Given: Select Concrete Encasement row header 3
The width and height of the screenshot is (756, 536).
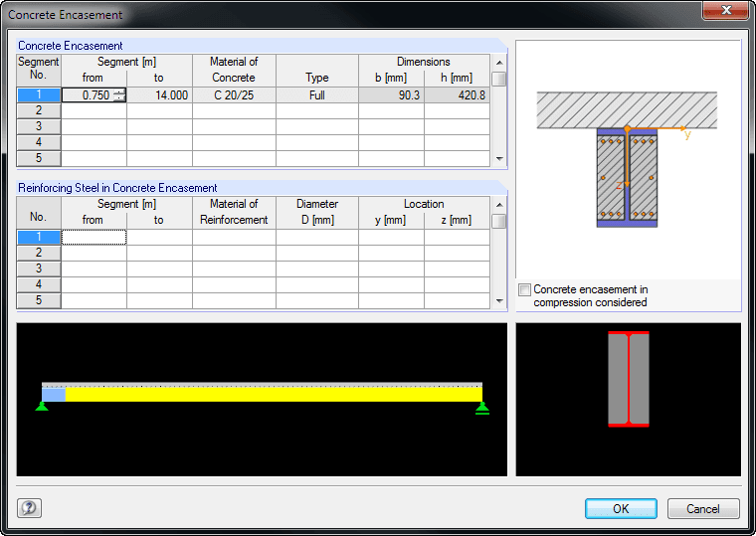Looking at the screenshot, I should pos(39,126).
